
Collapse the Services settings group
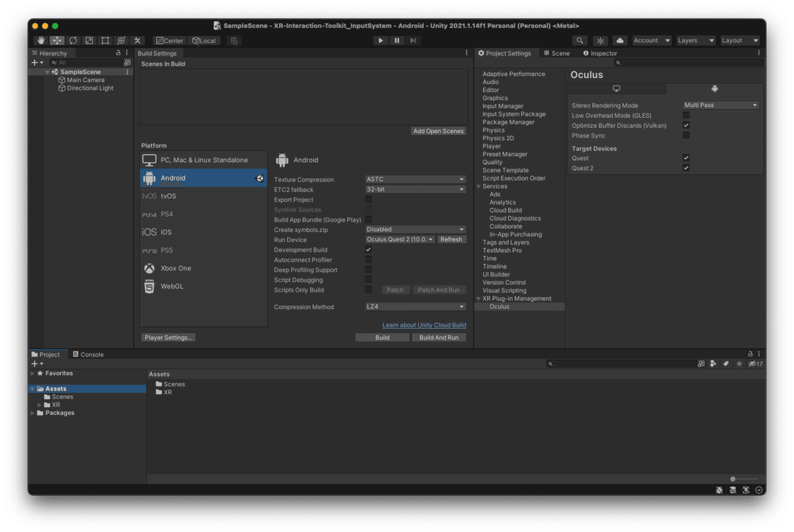[478, 187]
